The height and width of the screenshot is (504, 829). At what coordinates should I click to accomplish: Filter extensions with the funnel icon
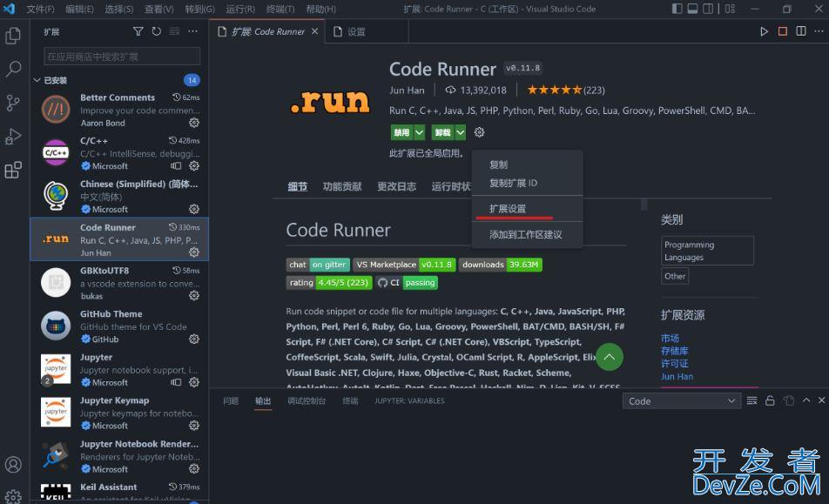[138, 31]
